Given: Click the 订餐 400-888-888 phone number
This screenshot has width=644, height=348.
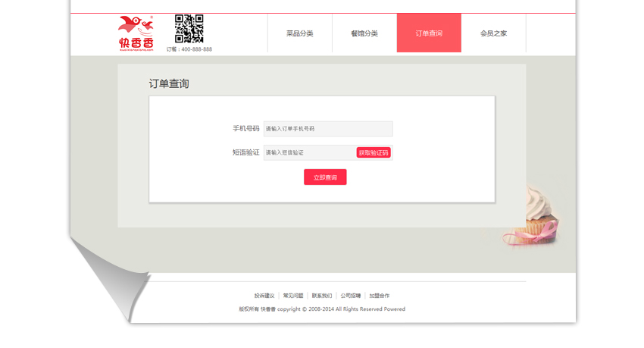Looking at the screenshot, I should point(189,49).
